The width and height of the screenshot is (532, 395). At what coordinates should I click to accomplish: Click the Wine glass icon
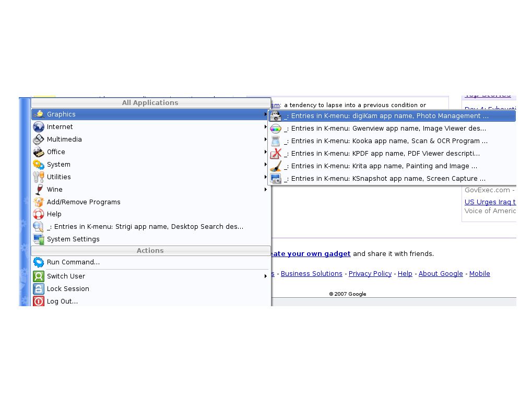point(39,190)
